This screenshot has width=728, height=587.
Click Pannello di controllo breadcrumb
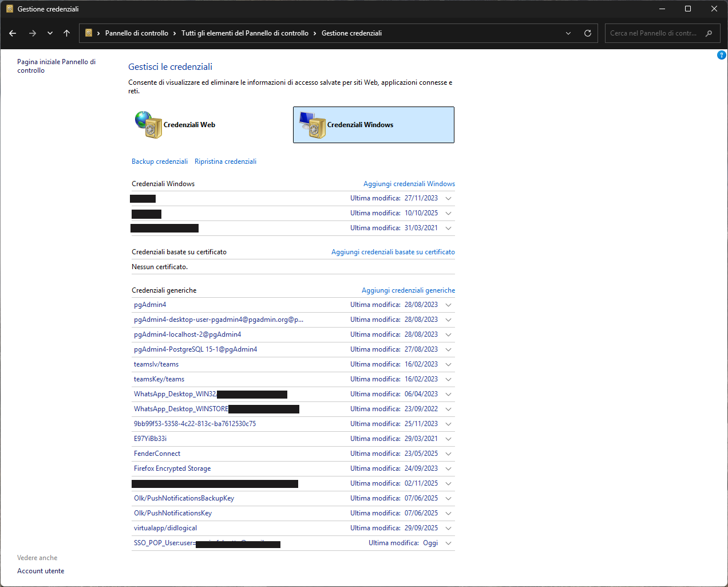pos(137,33)
